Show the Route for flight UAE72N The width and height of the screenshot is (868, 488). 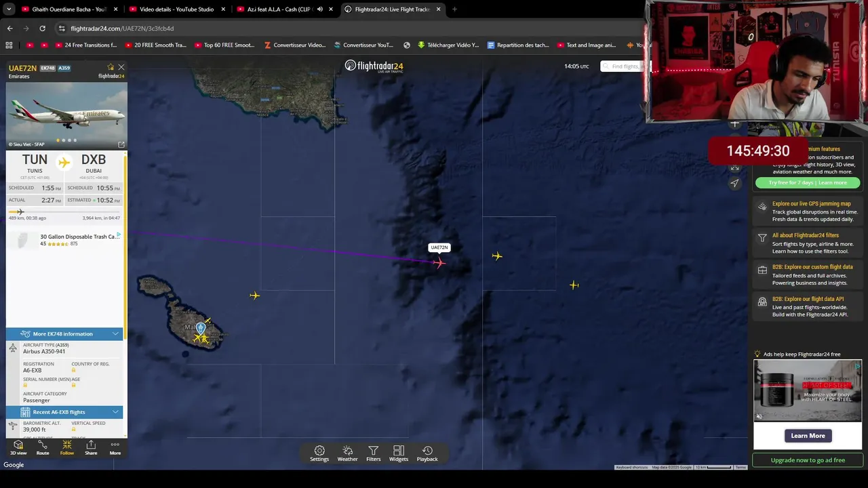pyautogui.click(x=43, y=447)
